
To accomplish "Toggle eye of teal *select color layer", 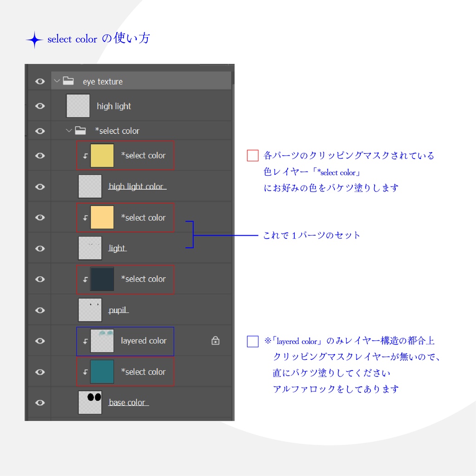I will click(40, 372).
